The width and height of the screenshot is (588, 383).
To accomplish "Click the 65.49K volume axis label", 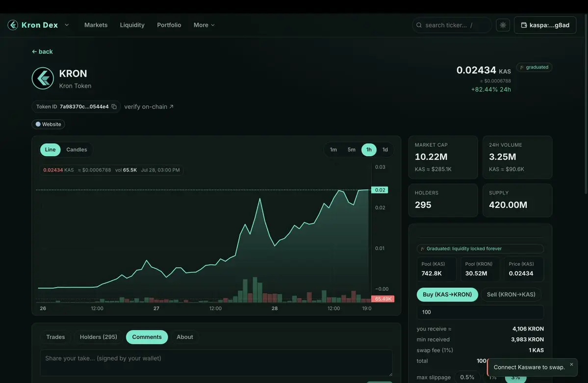I will pyautogui.click(x=383, y=299).
